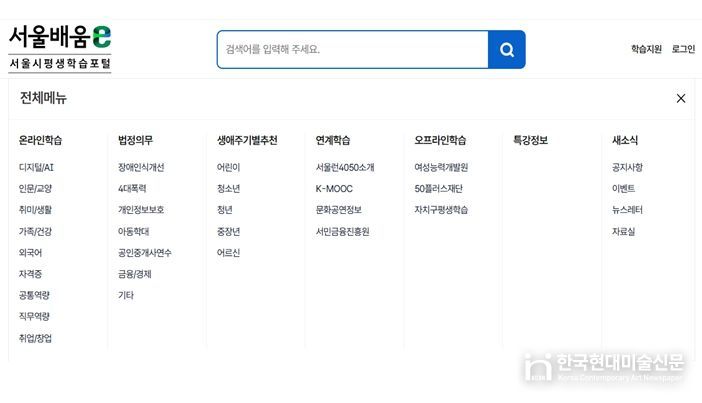Open the 장애인식개선 course menu

pyautogui.click(x=141, y=168)
